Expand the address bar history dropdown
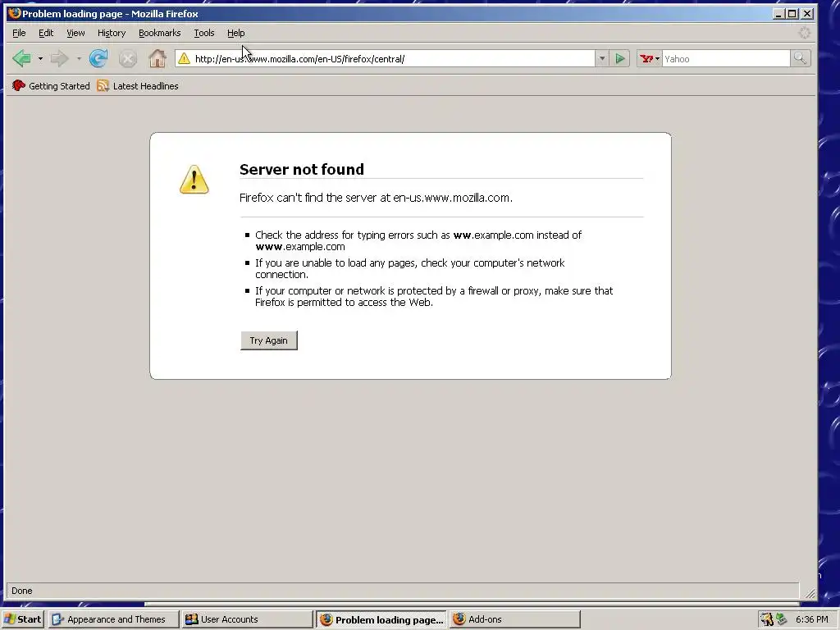Screen dimensions: 840x630 [x=602, y=58]
